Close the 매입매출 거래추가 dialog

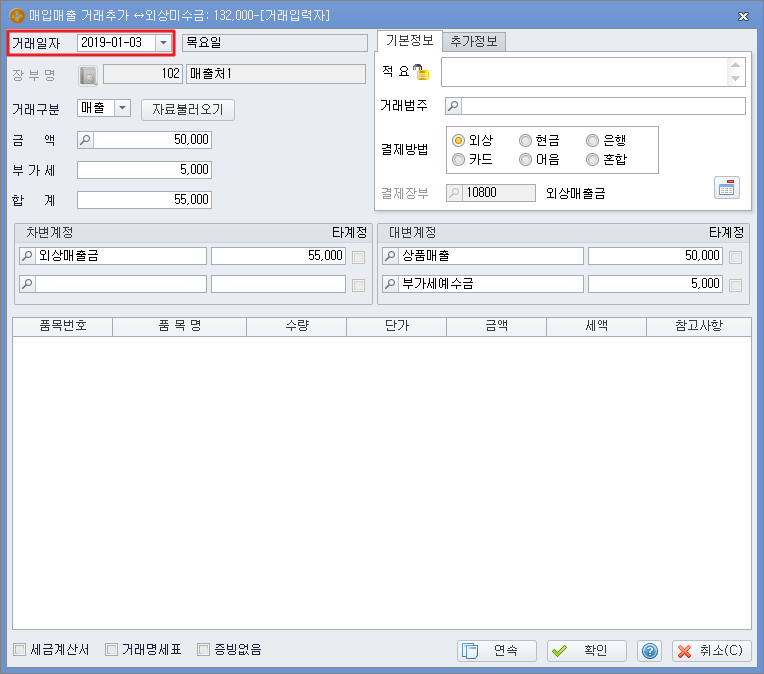(x=743, y=17)
